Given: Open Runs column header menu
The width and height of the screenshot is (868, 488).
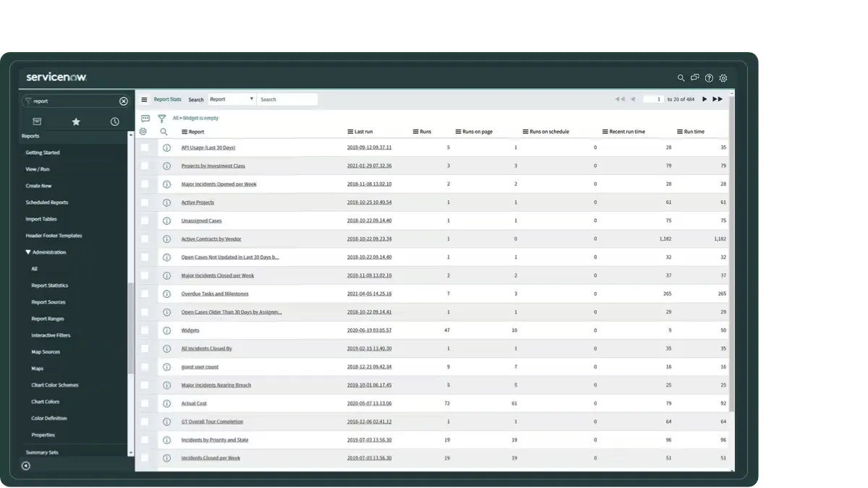Looking at the screenshot, I should 416,132.
